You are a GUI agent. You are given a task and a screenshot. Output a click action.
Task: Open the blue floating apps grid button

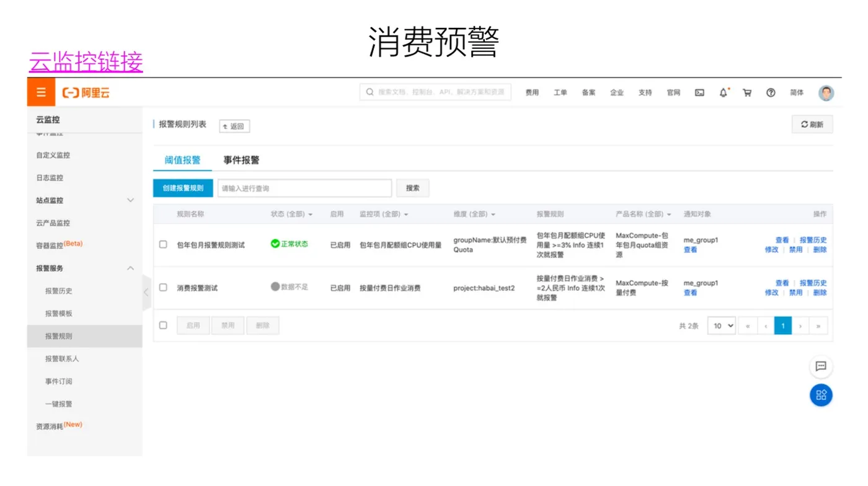[821, 395]
